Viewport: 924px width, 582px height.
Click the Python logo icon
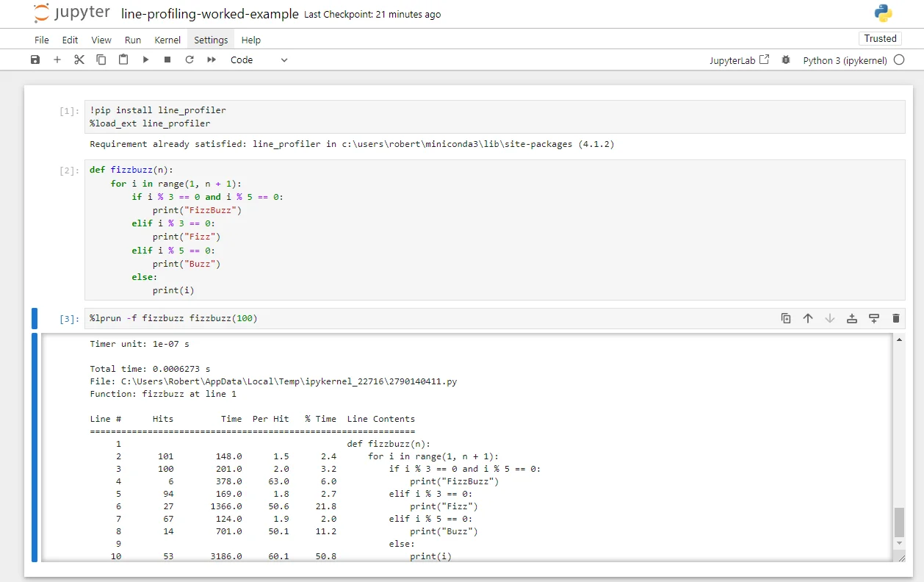[883, 13]
